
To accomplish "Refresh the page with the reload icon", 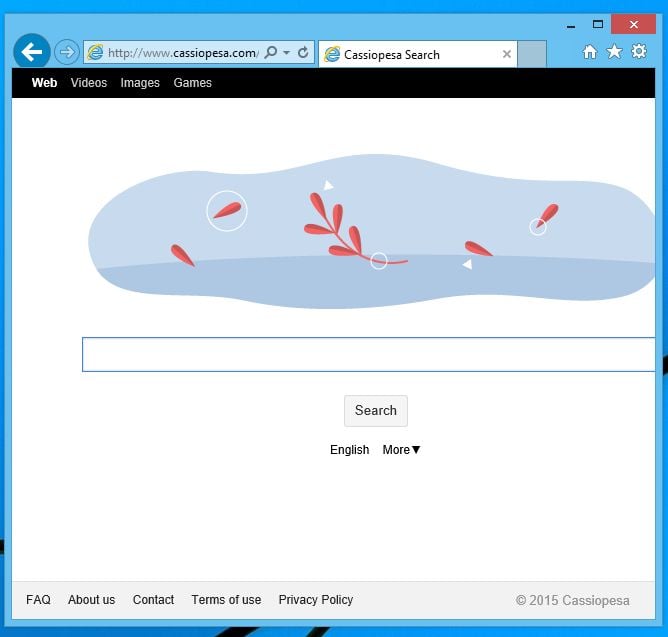I will [303, 52].
